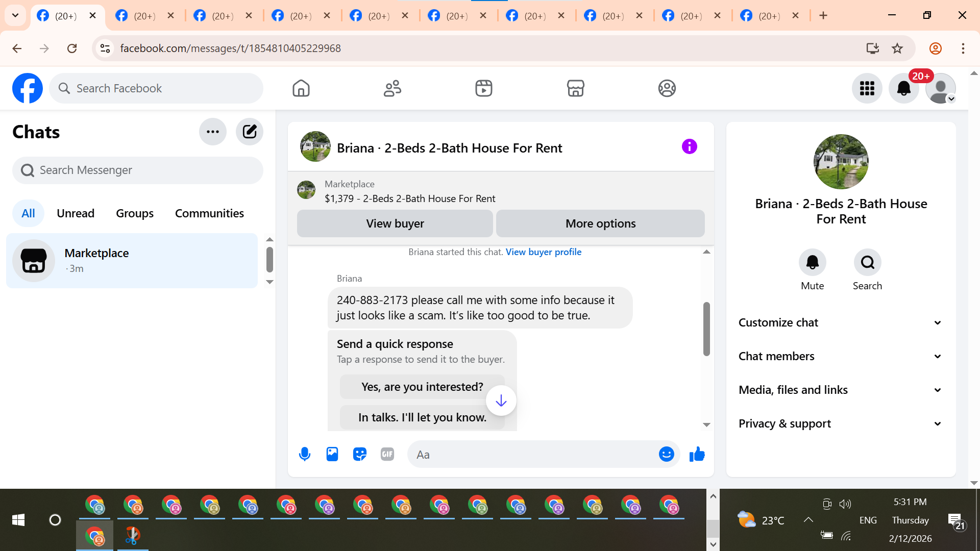Viewport: 980px width, 551px height.
Task: Record a voice clip with microphone icon
Action: 305,454
